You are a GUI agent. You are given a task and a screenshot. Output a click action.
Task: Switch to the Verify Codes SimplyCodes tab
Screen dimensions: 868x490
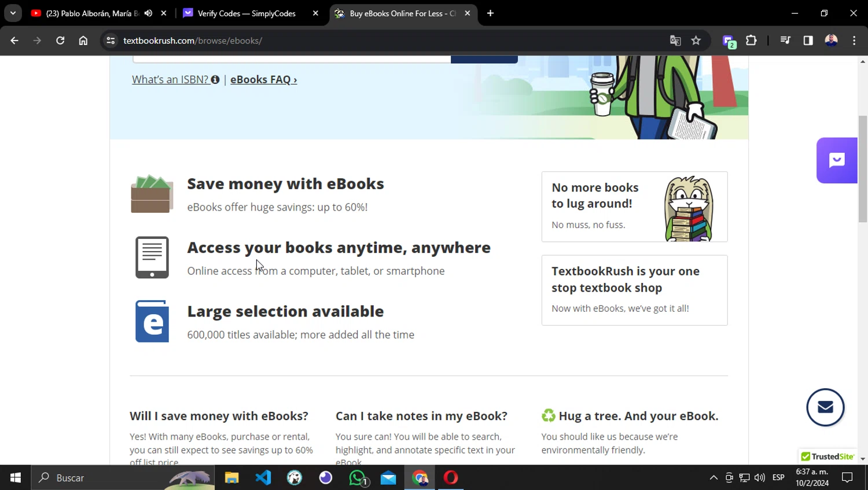(247, 13)
